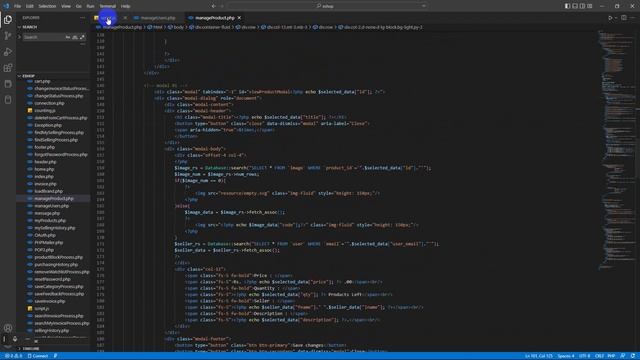Open the View menu
The width and height of the screenshot is (640, 360).
click(66, 6)
